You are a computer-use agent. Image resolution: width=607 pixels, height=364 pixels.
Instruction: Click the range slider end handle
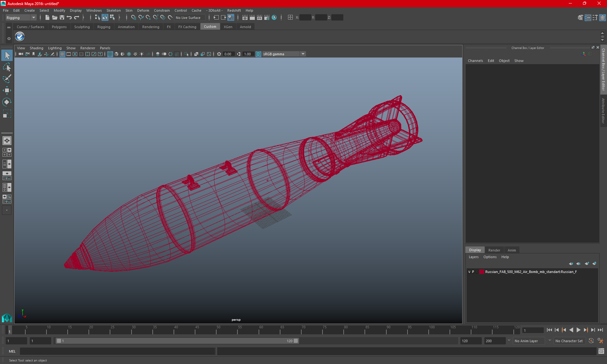click(x=296, y=341)
